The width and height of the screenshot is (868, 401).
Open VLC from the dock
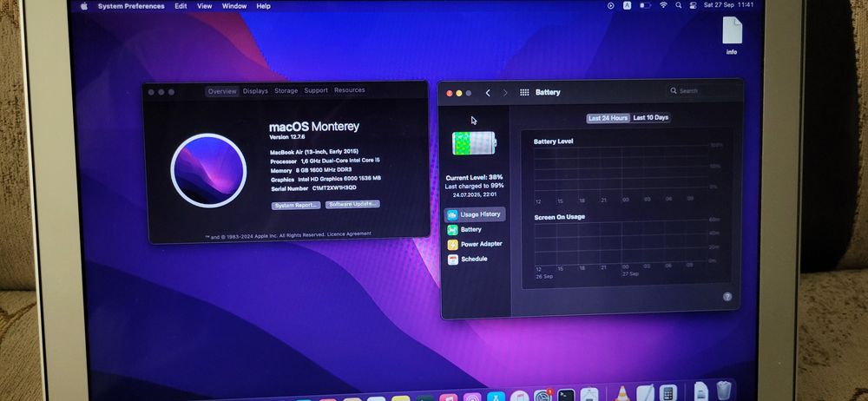click(622, 394)
